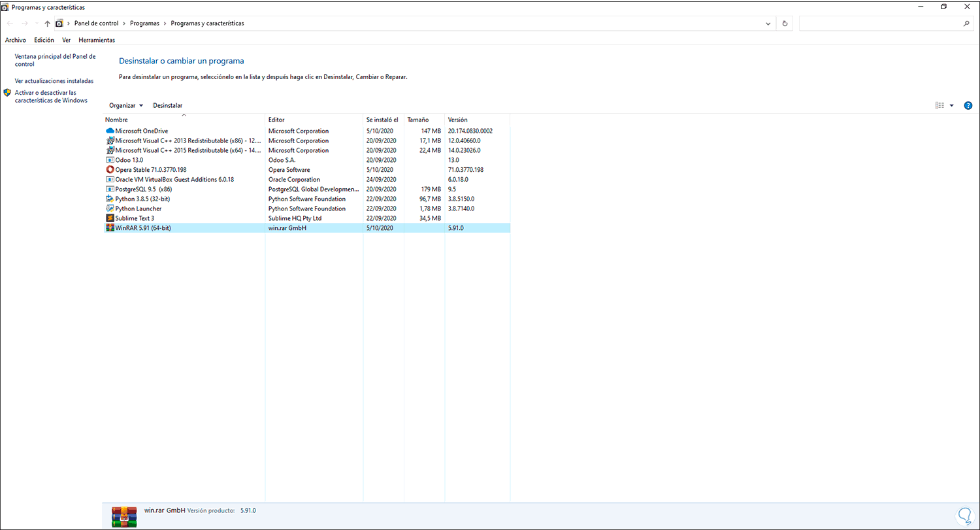Click the search input field
Image resolution: width=980 pixels, height=530 pixels.
880,24
